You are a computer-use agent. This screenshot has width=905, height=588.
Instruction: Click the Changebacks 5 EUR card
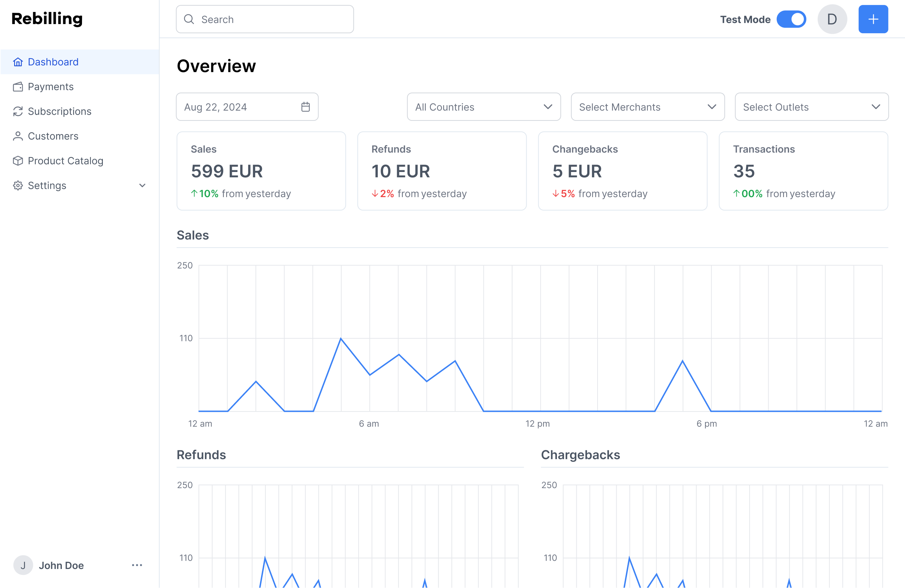pyautogui.click(x=622, y=171)
